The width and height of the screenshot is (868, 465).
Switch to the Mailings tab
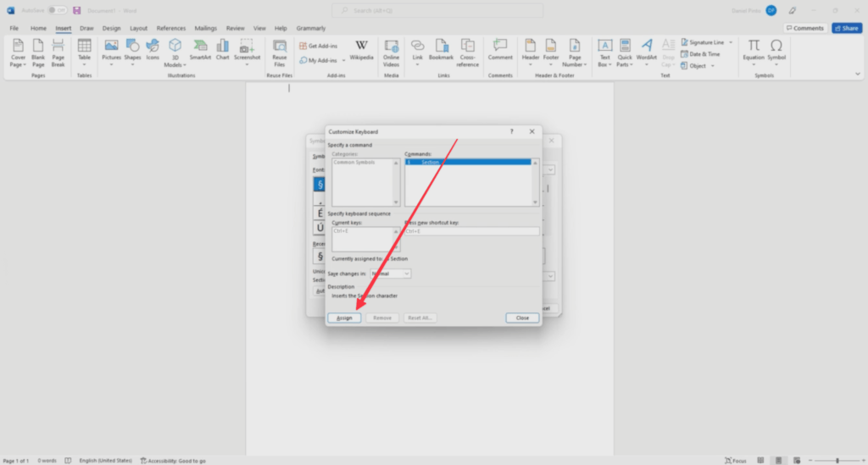click(205, 28)
